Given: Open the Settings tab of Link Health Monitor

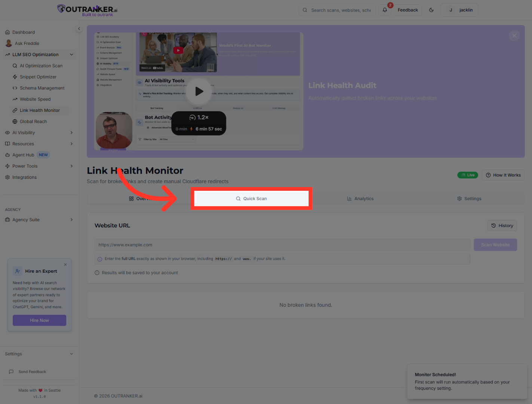Looking at the screenshot, I should point(469,199).
